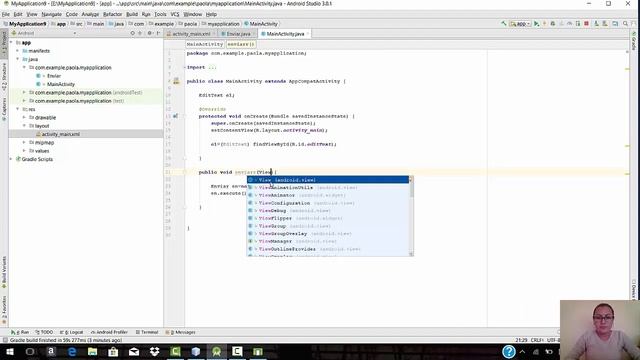Open the Build menu

coord(132,14)
